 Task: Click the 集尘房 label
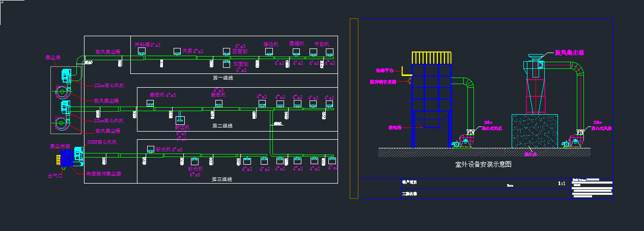[x=53, y=58]
